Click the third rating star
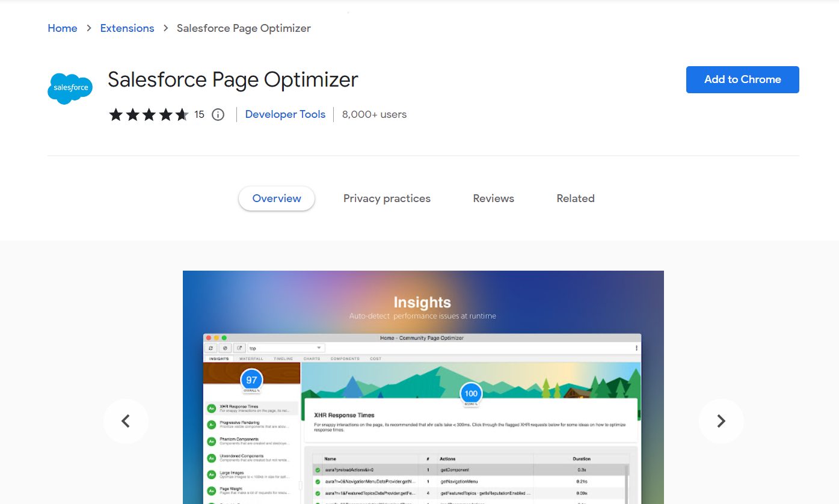Image resolution: width=839 pixels, height=504 pixels. [149, 114]
